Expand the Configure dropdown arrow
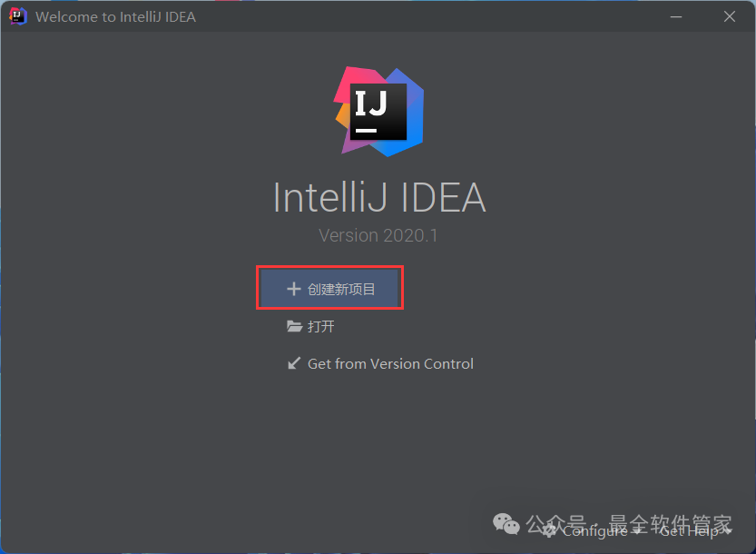 pyautogui.click(x=637, y=531)
